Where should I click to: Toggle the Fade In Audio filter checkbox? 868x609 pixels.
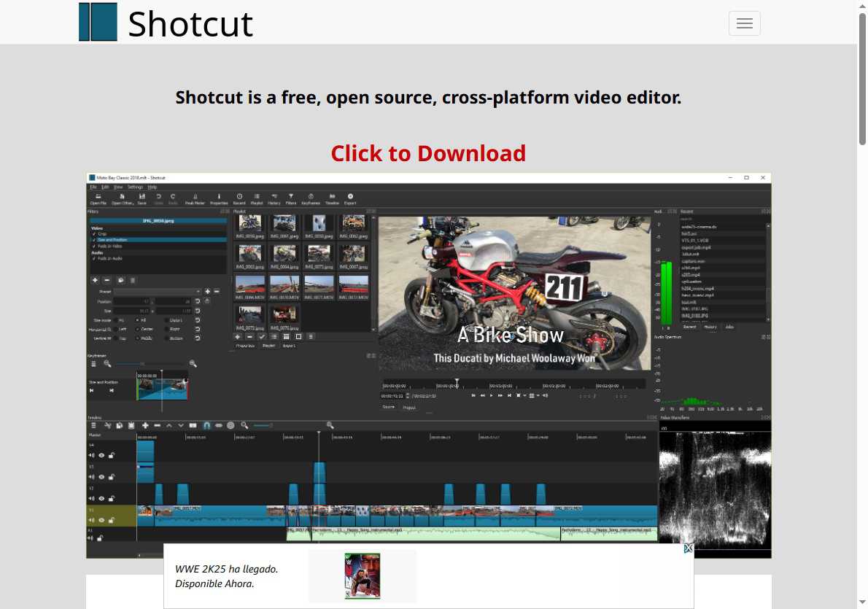point(94,258)
